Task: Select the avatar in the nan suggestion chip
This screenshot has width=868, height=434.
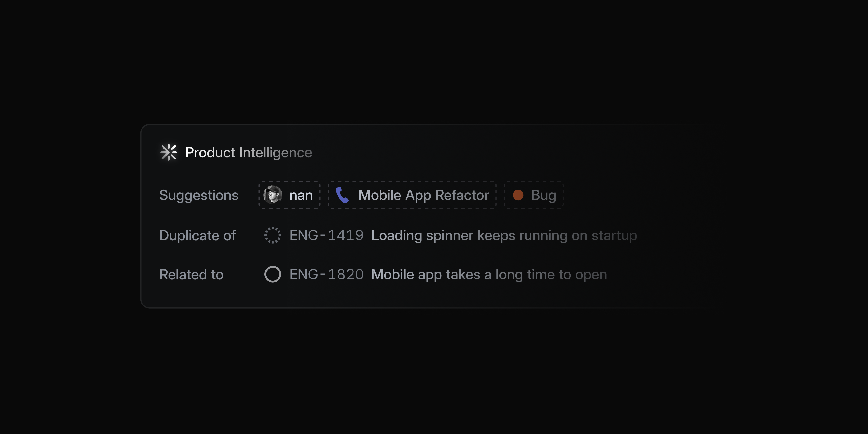Action: (273, 195)
